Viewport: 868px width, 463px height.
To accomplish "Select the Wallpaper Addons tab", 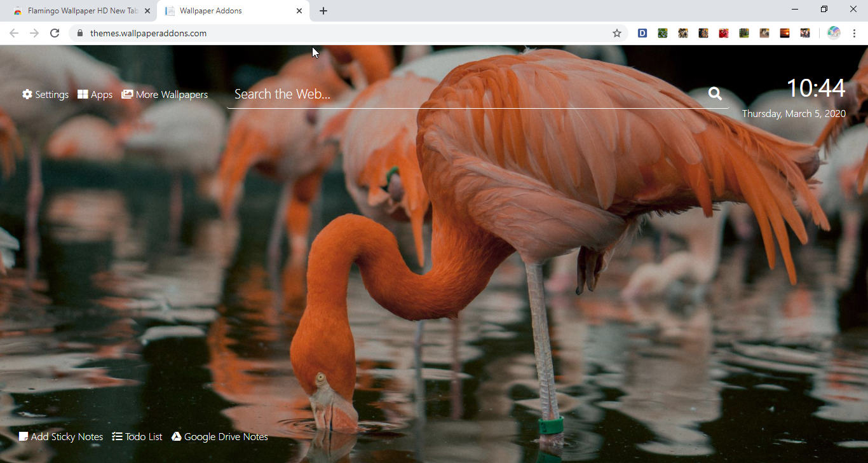I will (x=233, y=11).
